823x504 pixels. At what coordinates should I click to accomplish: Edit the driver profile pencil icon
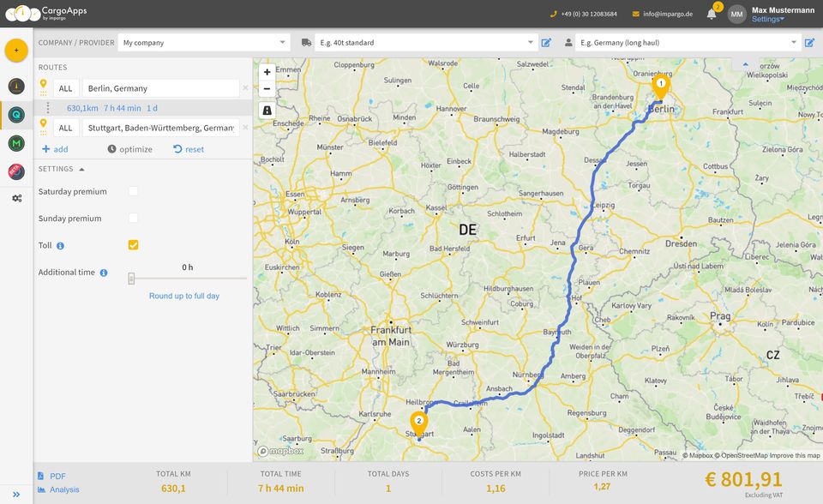(810, 43)
